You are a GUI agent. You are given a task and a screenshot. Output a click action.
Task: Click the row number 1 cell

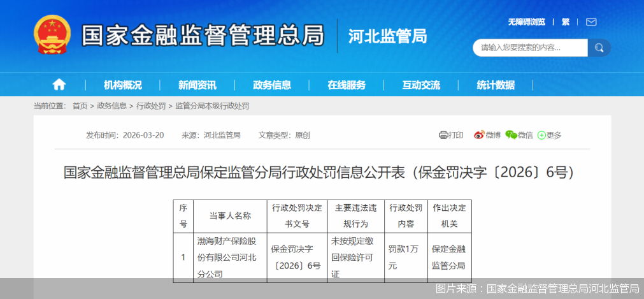tap(183, 258)
